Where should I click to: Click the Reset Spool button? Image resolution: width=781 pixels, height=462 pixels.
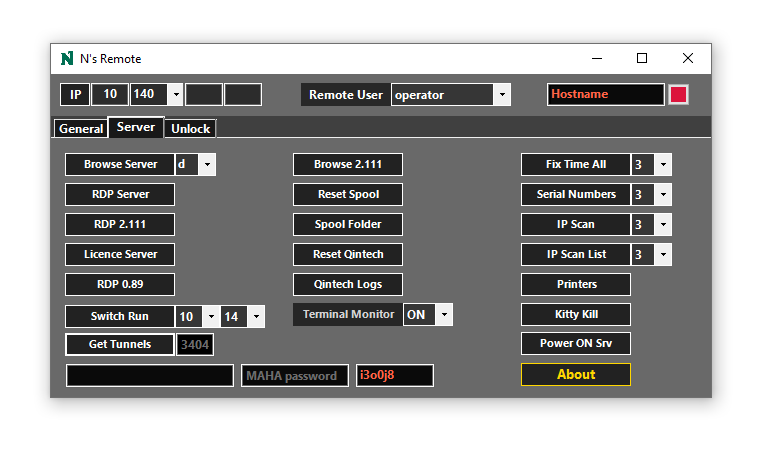click(x=348, y=194)
